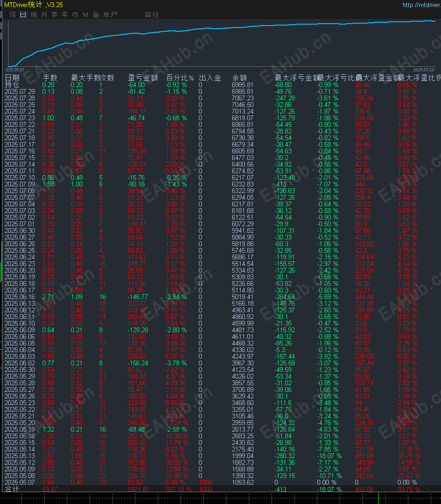Open the 备 notes tab
441x504 pixels.
point(96,15)
